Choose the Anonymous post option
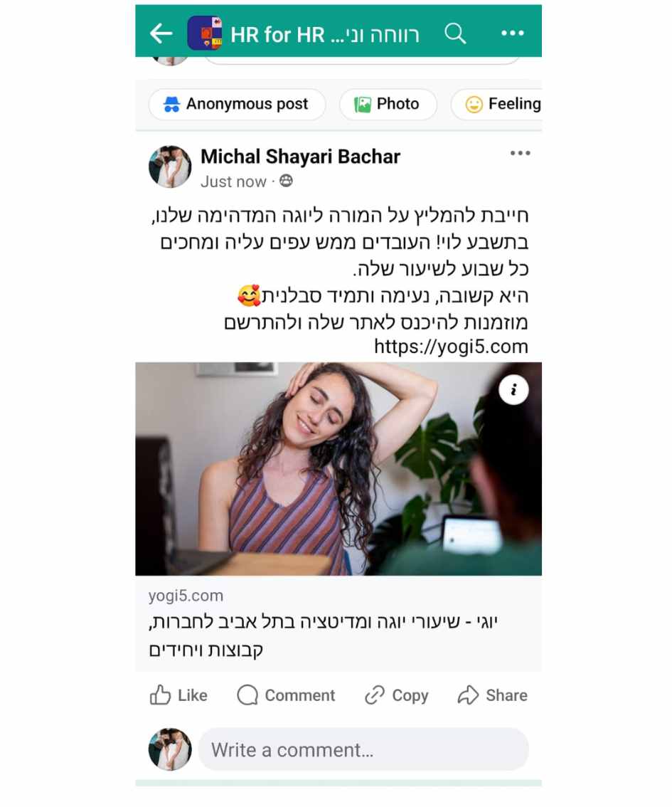Screen dimensions: 672x807 tap(237, 104)
